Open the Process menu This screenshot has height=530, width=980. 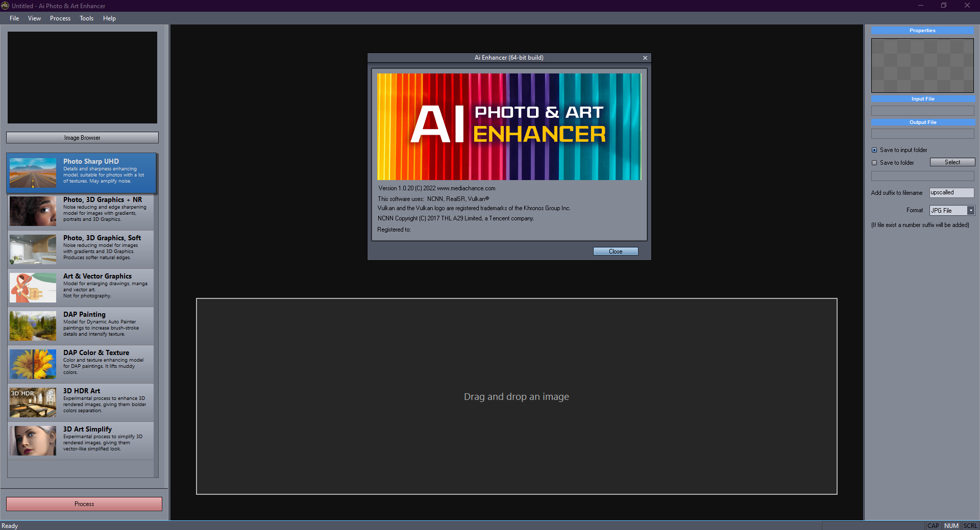tap(60, 18)
